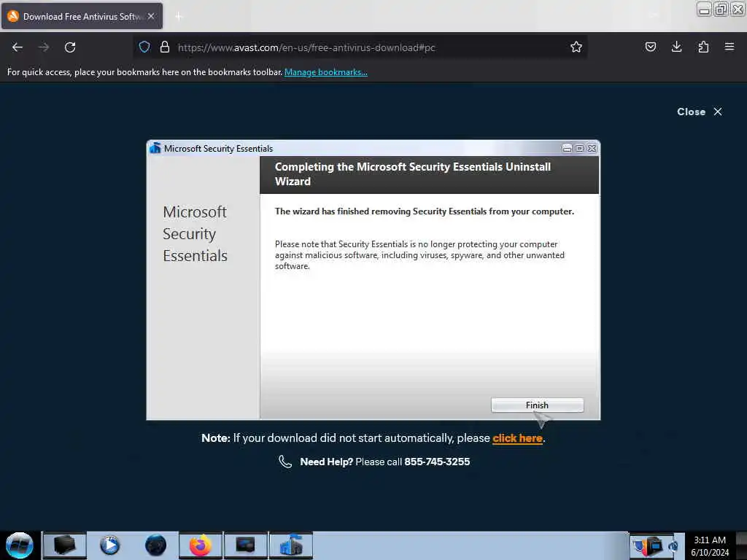Click Finish in the uninstall wizard

(x=537, y=405)
